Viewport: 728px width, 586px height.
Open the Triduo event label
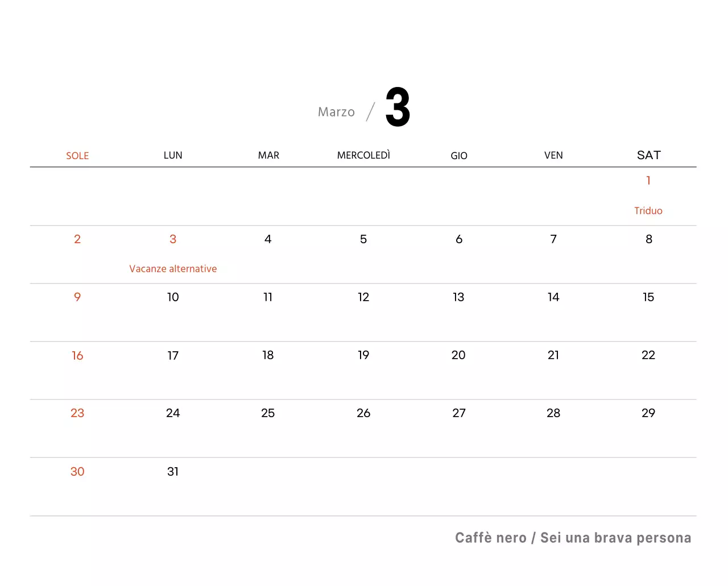(x=648, y=211)
